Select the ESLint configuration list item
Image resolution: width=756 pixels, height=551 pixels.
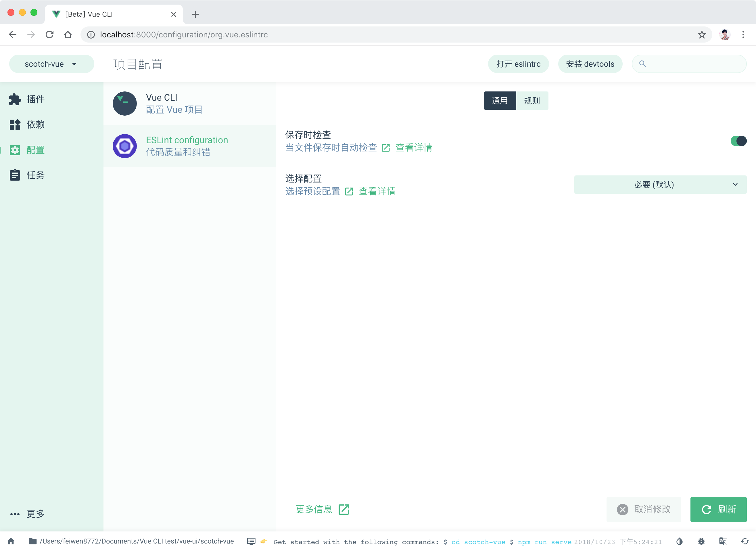(x=189, y=146)
